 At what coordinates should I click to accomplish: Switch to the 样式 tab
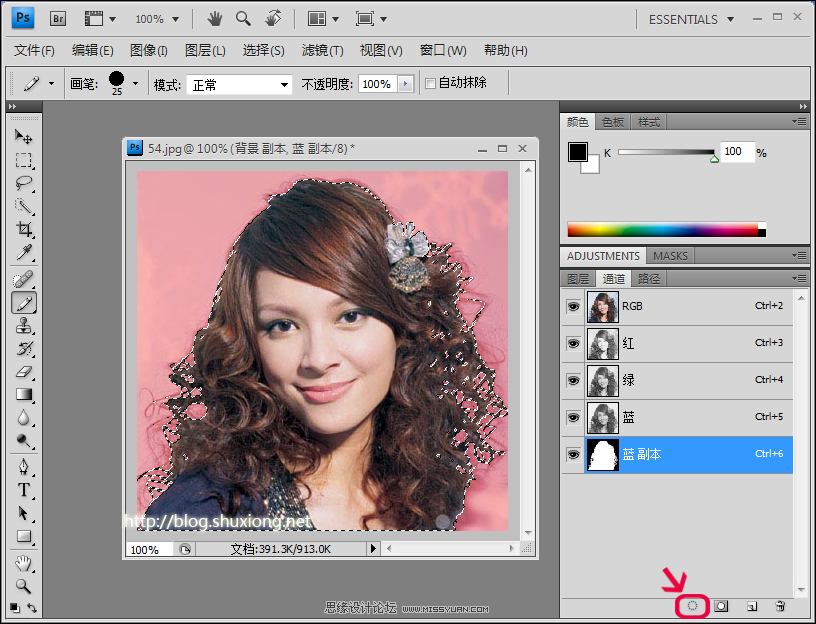click(x=648, y=122)
